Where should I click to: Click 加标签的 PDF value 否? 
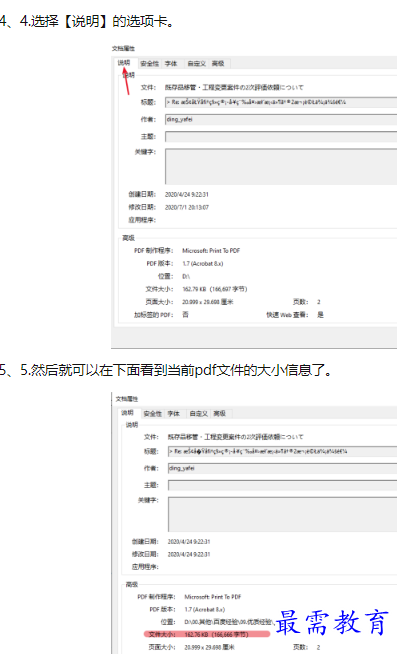pyautogui.click(x=185, y=314)
